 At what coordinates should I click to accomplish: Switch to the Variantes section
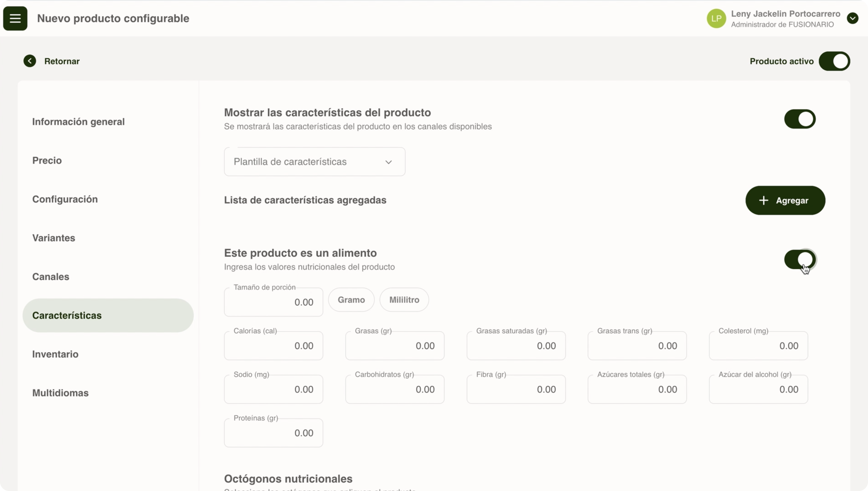(54, 238)
